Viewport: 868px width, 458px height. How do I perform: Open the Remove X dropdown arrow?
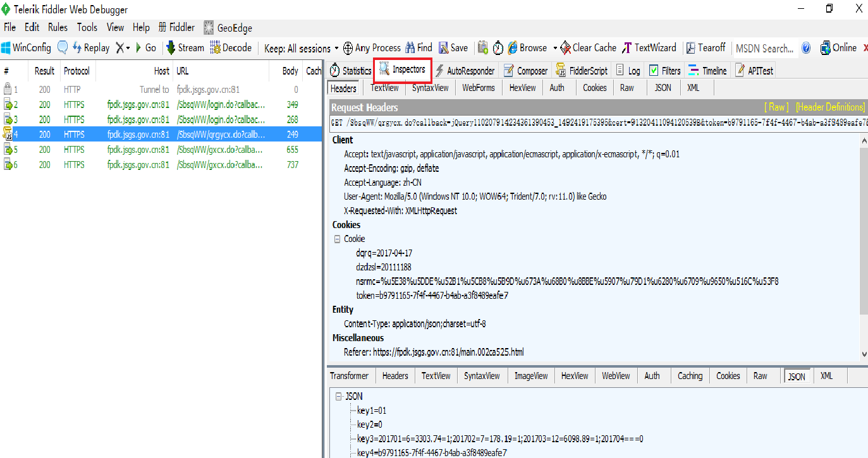(128, 48)
